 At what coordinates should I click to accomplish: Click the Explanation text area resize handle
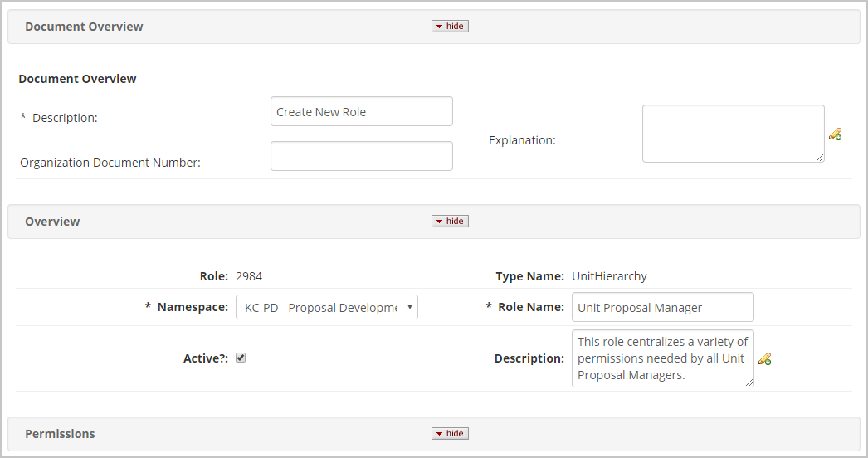(x=820, y=158)
